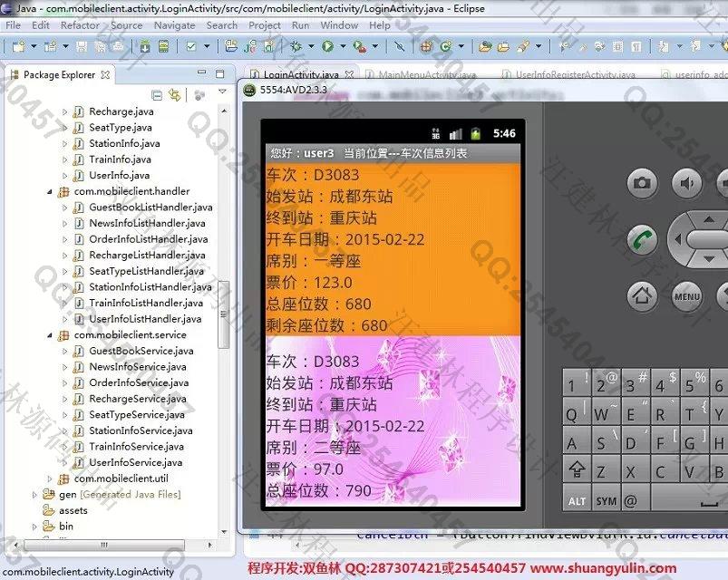The height and width of the screenshot is (580, 728).
Task: Tap the orange D3083 一等座 train item
Action: pyautogui.click(x=393, y=249)
